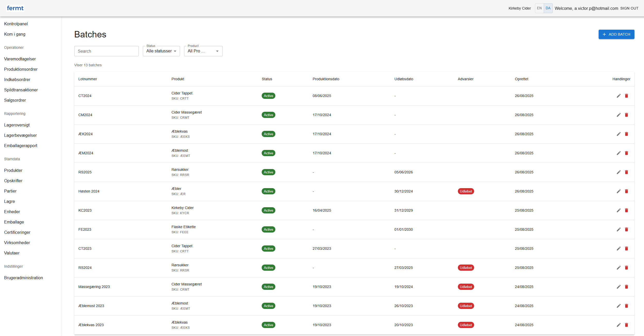The width and height of the screenshot is (644, 336).
Task: Click the Add Batch button
Action: click(616, 34)
